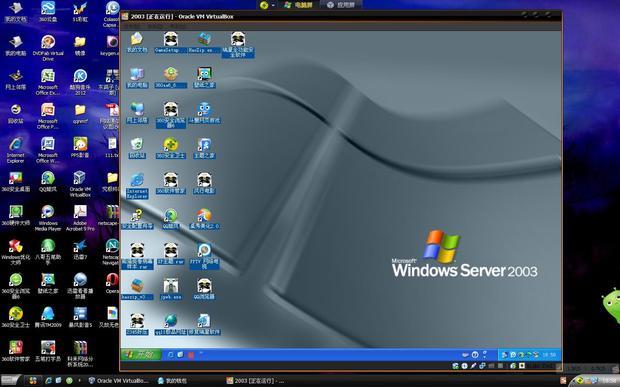Select 360安全桌面 icon on host desktop

[x=16, y=182]
